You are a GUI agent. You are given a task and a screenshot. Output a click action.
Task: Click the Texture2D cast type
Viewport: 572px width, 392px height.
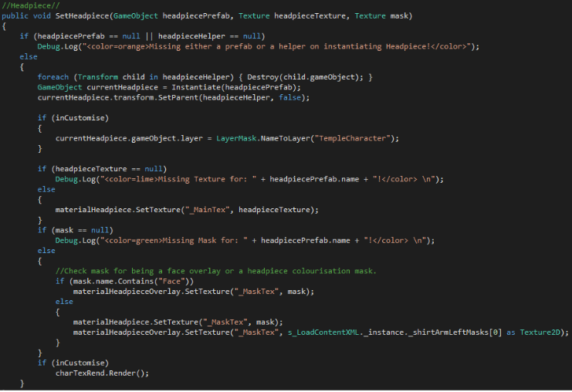pyautogui.click(x=540, y=333)
